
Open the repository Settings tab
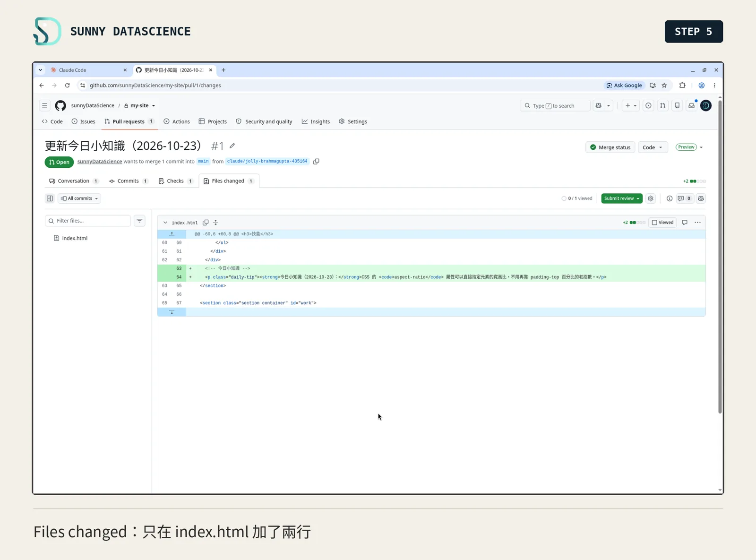[353, 121]
